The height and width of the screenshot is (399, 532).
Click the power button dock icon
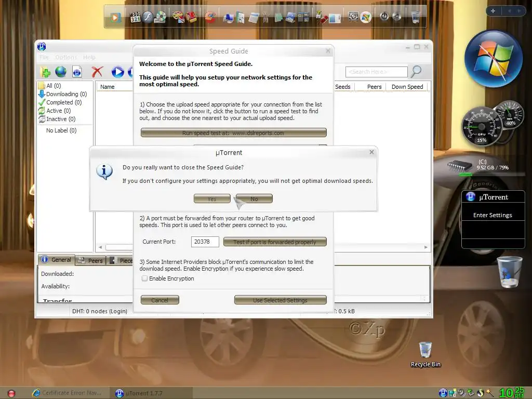tap(384, 16)
